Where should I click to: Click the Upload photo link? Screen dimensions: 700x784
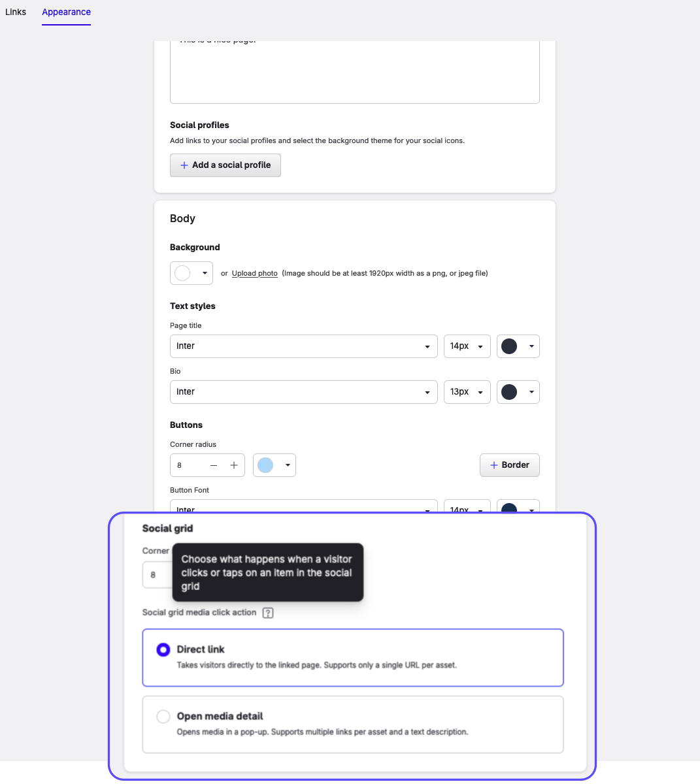click(254, 273)
